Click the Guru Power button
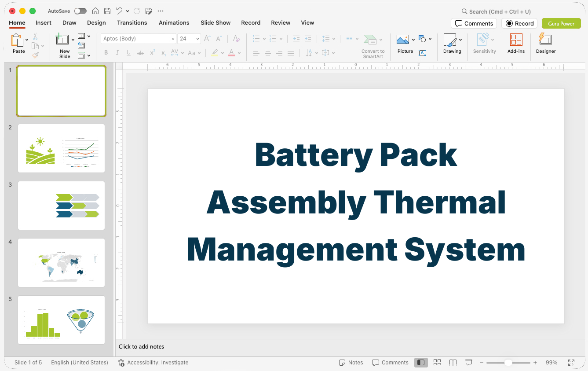Screen dimensions: 588x371 (561, 23)
